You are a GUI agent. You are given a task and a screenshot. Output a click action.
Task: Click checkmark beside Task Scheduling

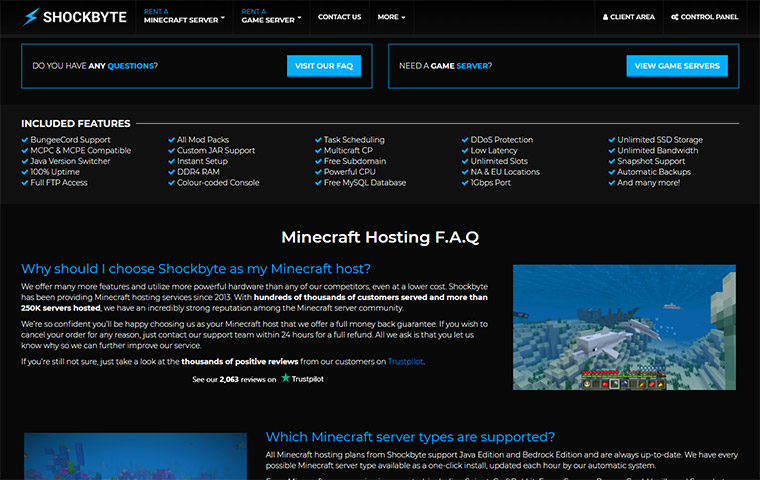point(318,140)
